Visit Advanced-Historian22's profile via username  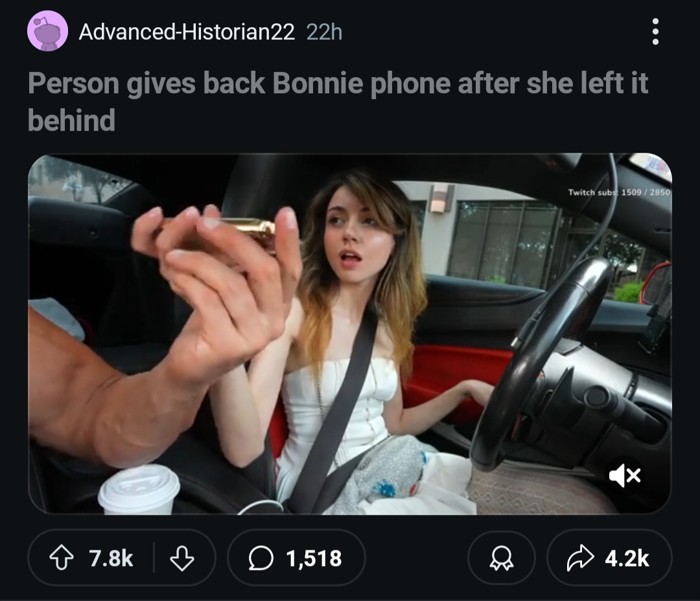pyautogui.click(x=187, y=32)
